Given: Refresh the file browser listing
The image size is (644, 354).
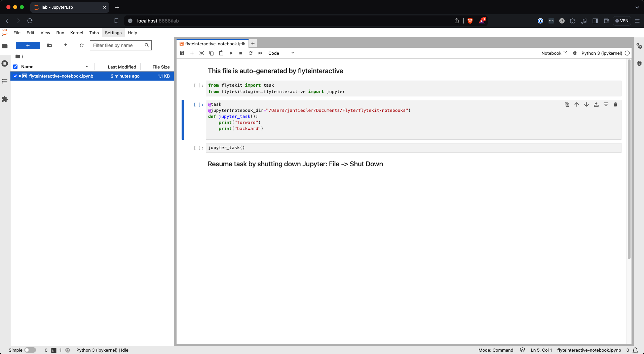Looking at the screenshot, I should (82, 45).
